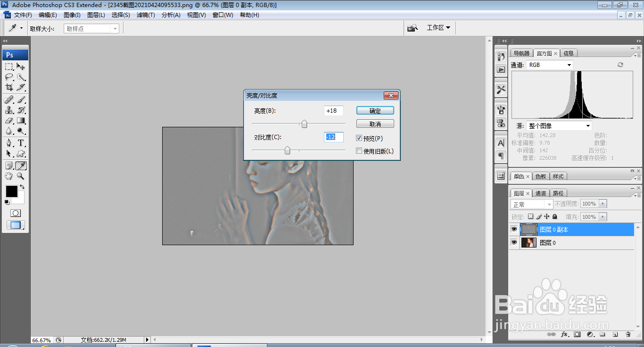Image resolution: width=644 pixels, height=347 pixels.
Task: Enable the Use Legacy checkbox
Action: 359,151
